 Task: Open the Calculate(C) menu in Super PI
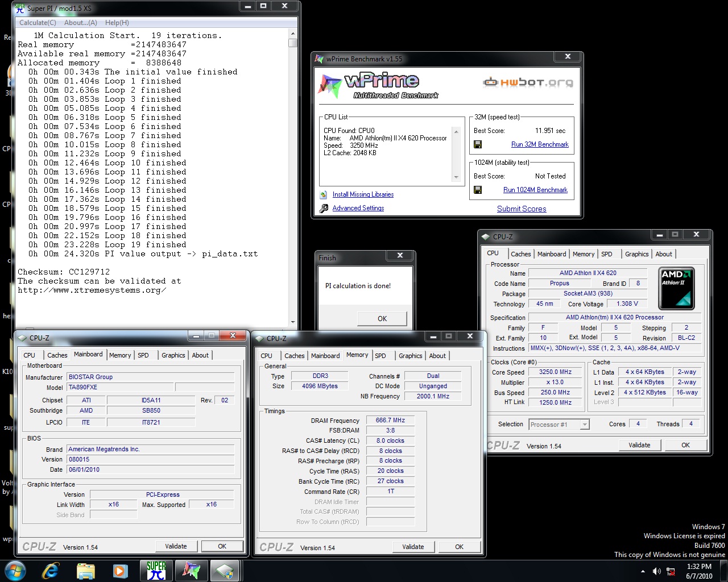click(38, 23)
